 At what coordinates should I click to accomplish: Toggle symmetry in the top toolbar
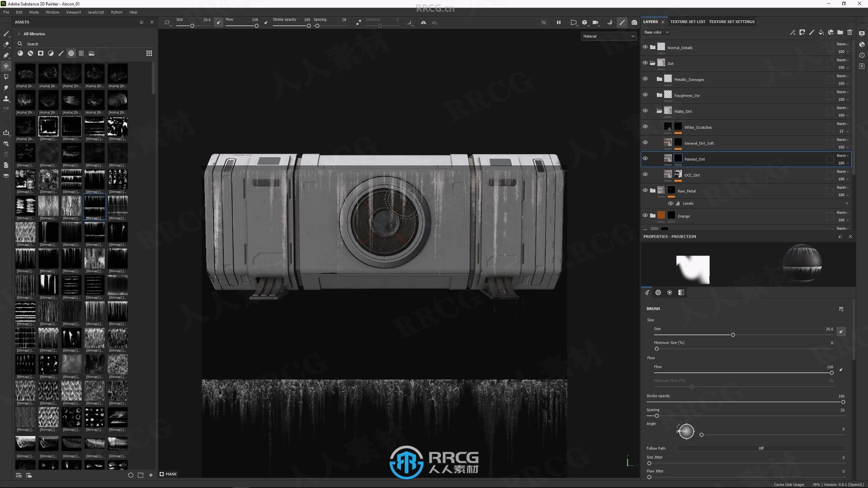point(424,22)
